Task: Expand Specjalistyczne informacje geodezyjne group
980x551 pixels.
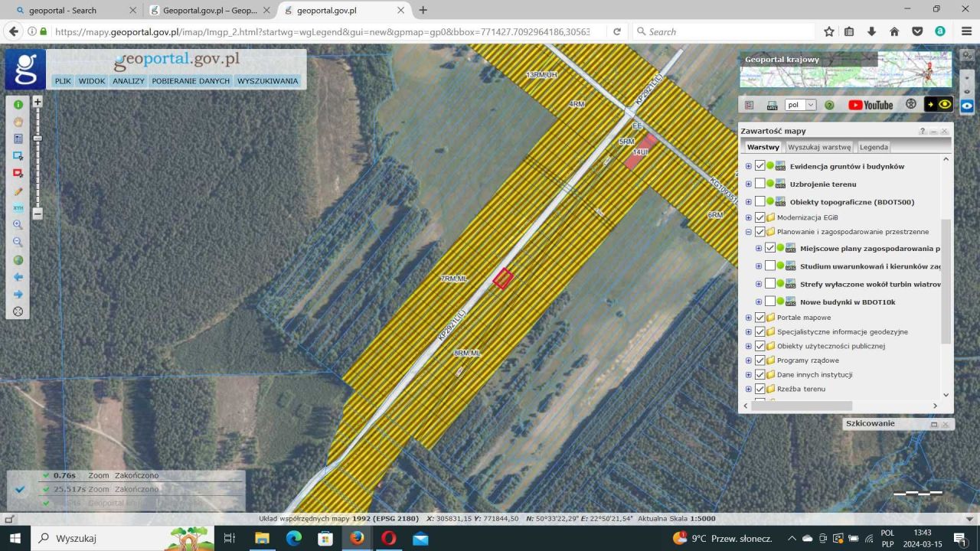Action: pyautogui.click(x=749, y=332)
